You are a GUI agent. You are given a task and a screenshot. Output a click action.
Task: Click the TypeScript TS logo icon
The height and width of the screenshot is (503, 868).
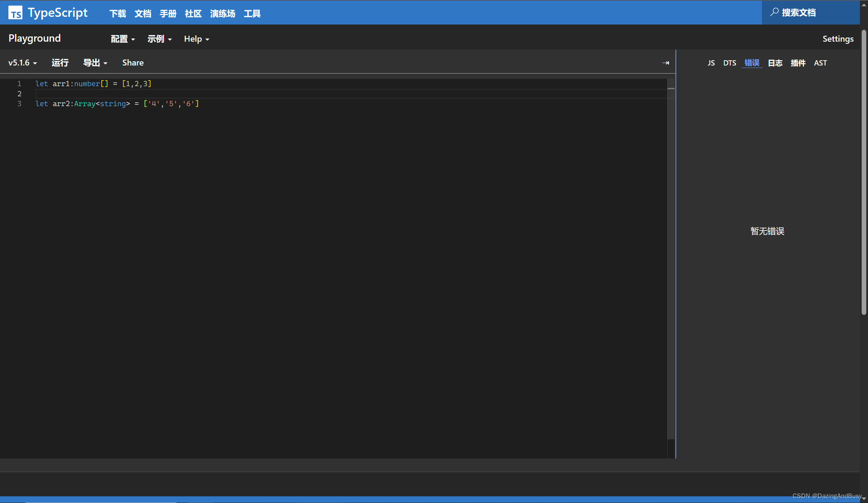pyautogui.click(x=15, y=13)
